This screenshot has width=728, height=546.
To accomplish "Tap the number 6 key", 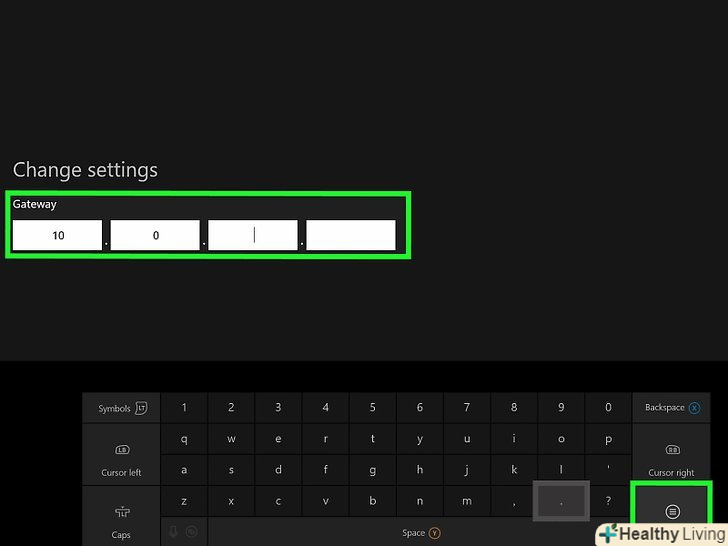I will pos(420,408).
